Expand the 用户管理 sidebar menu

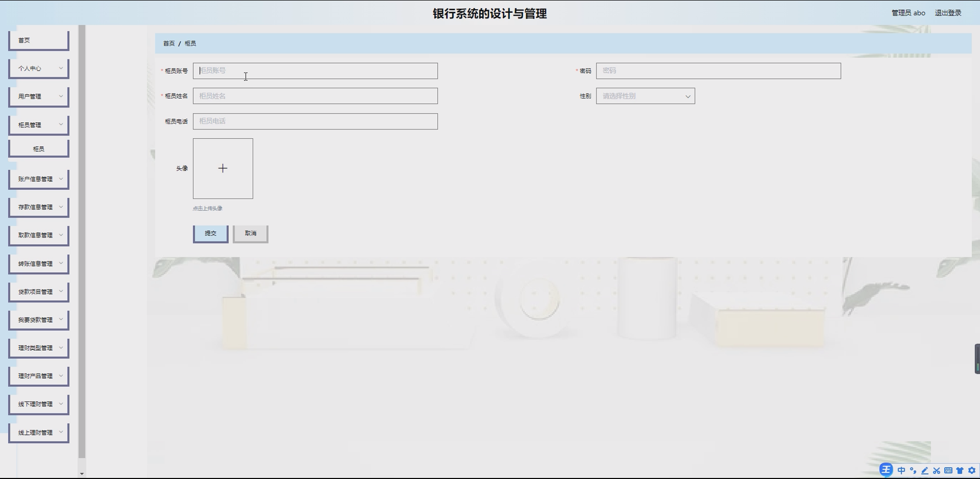pos(39,96)
